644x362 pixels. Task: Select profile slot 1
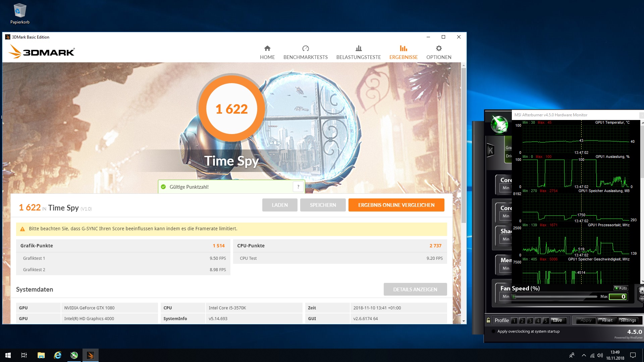click(x=514, y=320)
